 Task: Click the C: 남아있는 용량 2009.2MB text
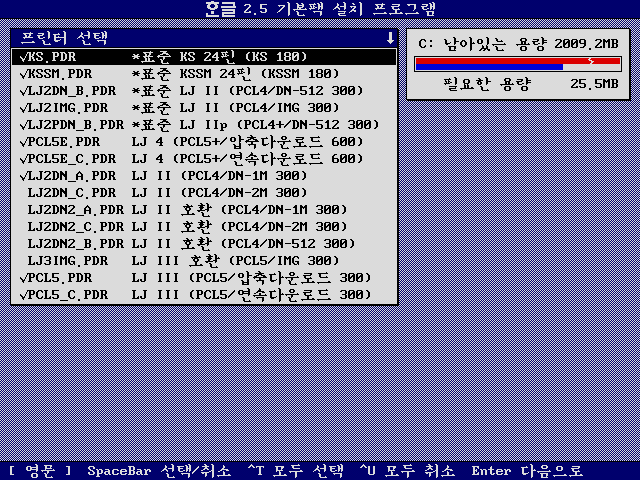[518, 43]
